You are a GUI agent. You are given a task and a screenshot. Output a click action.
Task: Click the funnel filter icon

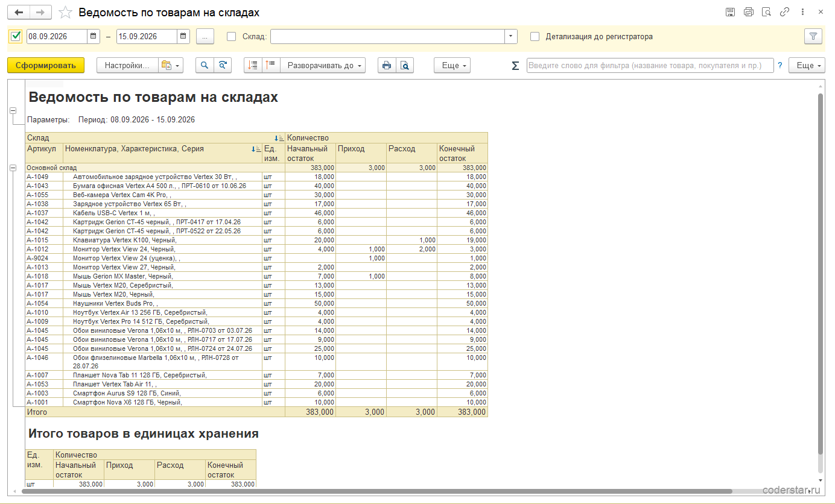coord(813,36)
